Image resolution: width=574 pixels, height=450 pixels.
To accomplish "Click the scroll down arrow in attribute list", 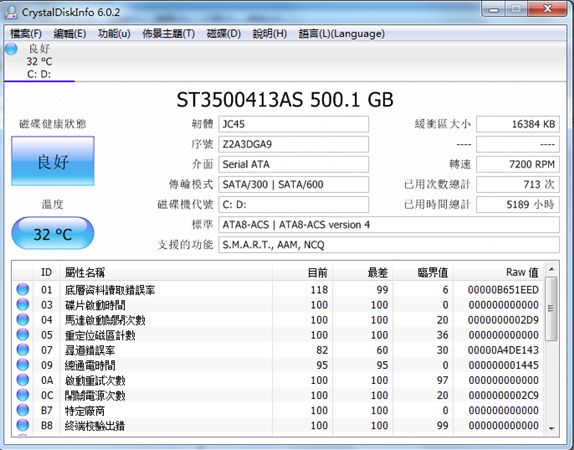I will 551,428.
